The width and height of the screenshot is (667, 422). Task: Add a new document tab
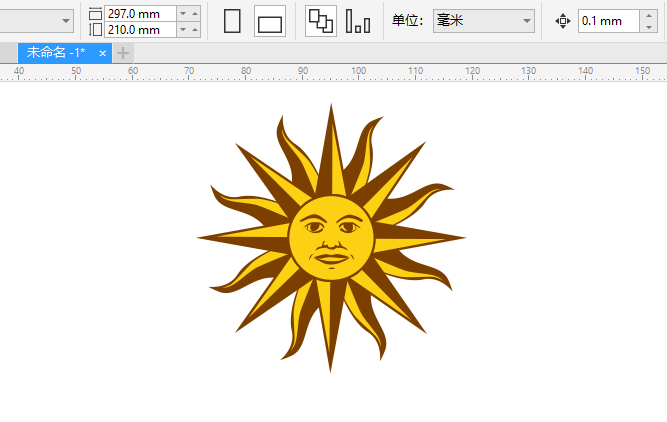pos(123,53)
